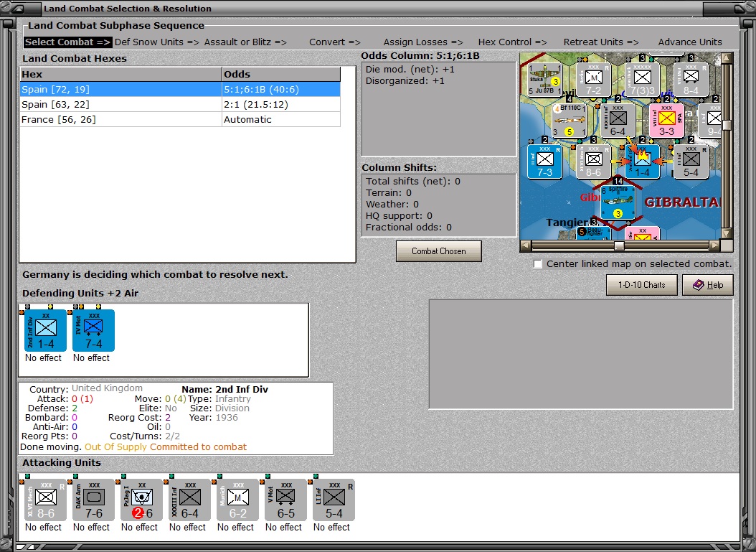Select the PzJag I 2-6 attacking unit
Image resolution: width=756 pixels, height=552 pixels.
(142, 500)
